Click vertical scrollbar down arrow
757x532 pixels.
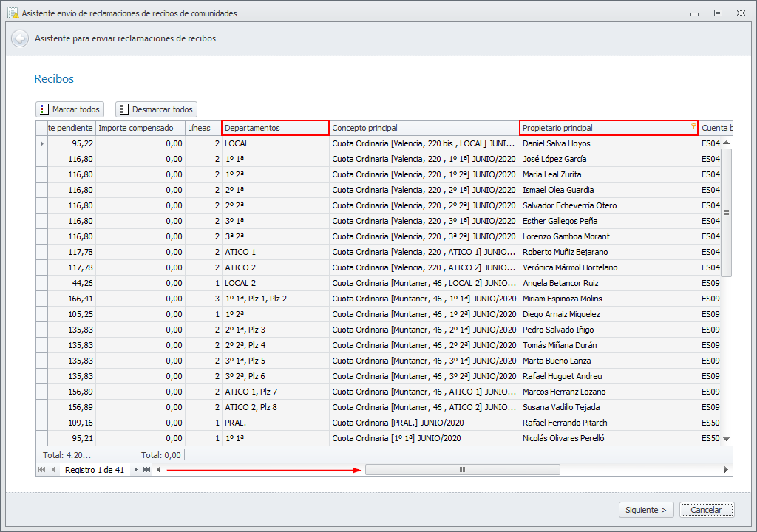coord(726,438)
